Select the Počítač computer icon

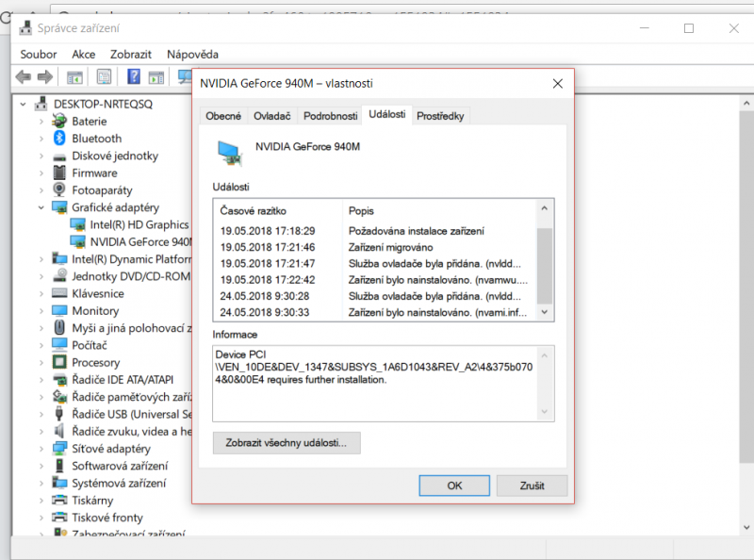click(59, 344)
